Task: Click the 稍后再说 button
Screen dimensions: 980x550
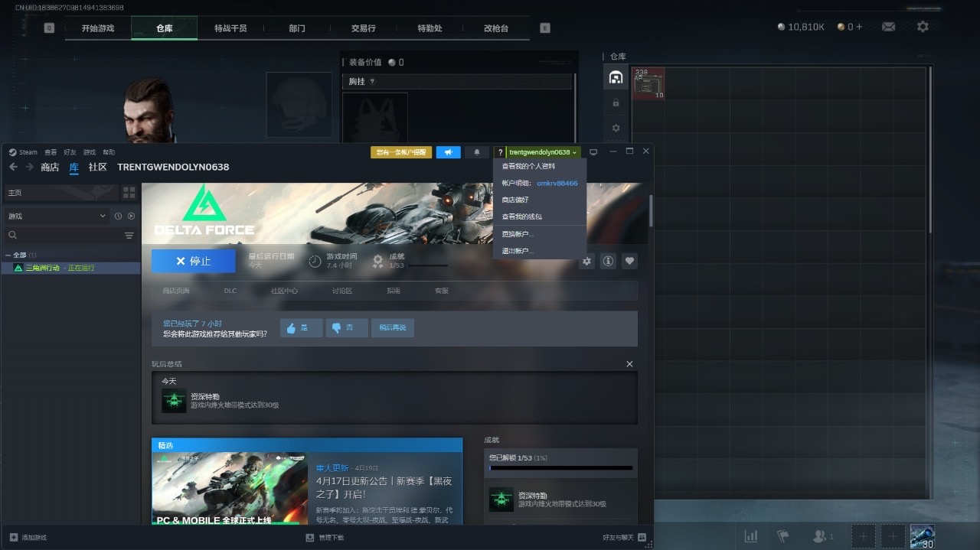Action: coord(393,327)
